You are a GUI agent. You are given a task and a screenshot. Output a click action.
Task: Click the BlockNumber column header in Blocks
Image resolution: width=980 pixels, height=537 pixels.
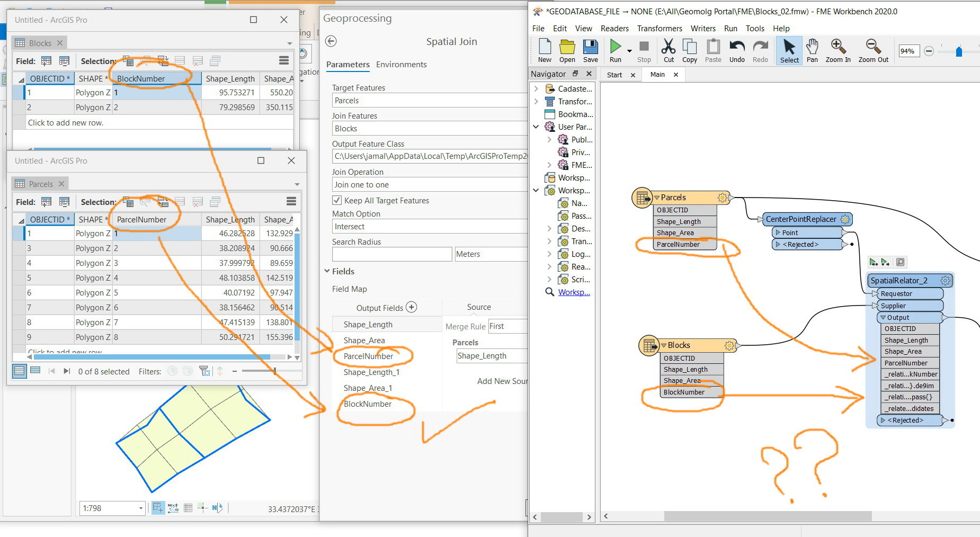pyautogui.click(x=157, y=78)
